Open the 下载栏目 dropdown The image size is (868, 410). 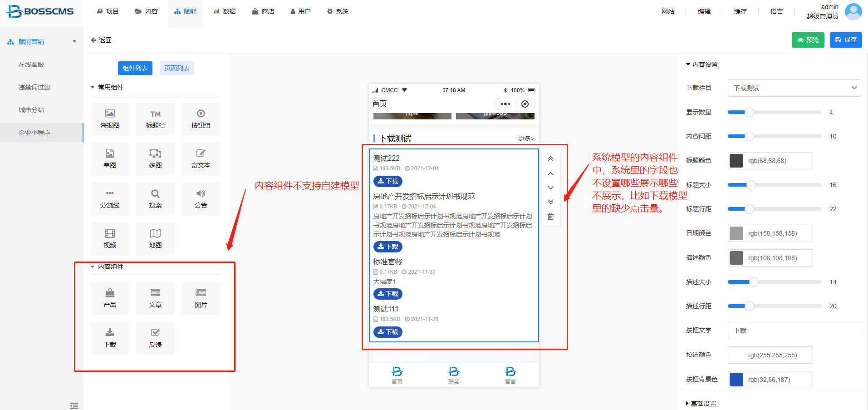point(794,88)
